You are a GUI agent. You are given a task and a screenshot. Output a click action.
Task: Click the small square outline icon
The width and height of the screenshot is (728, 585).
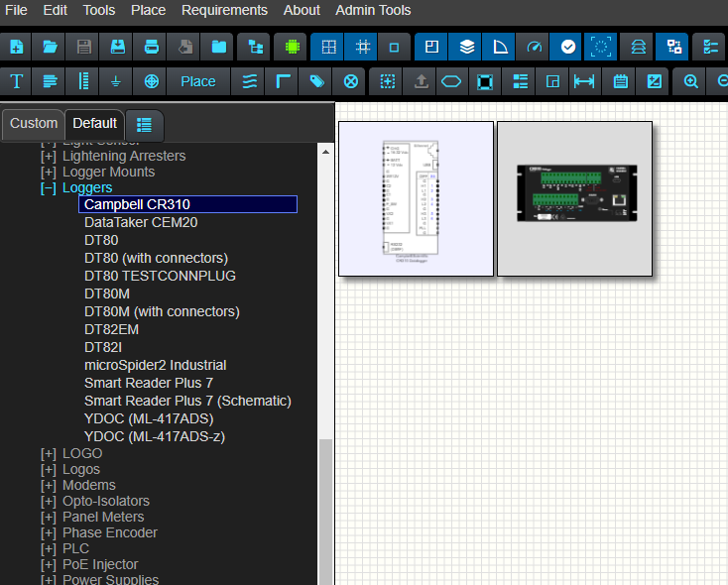click(x=394, y=47)
